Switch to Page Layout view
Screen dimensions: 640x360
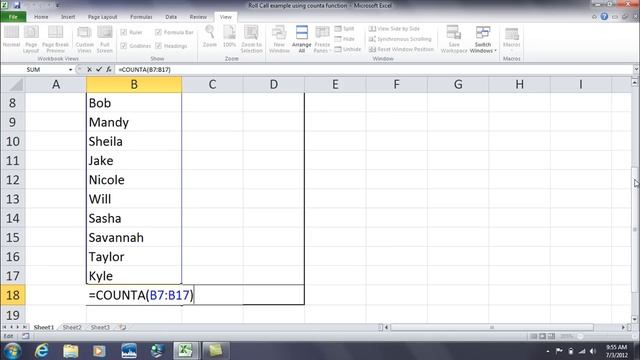(x=31, y=39)
